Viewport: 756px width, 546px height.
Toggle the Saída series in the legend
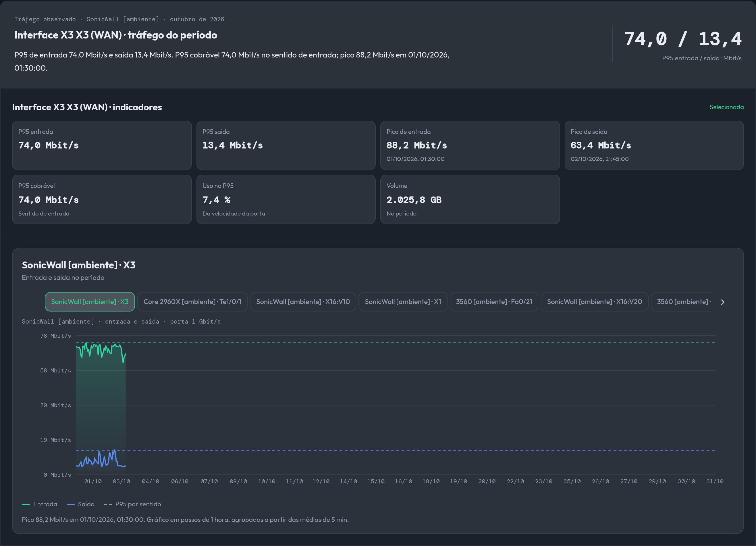[81, 504]
